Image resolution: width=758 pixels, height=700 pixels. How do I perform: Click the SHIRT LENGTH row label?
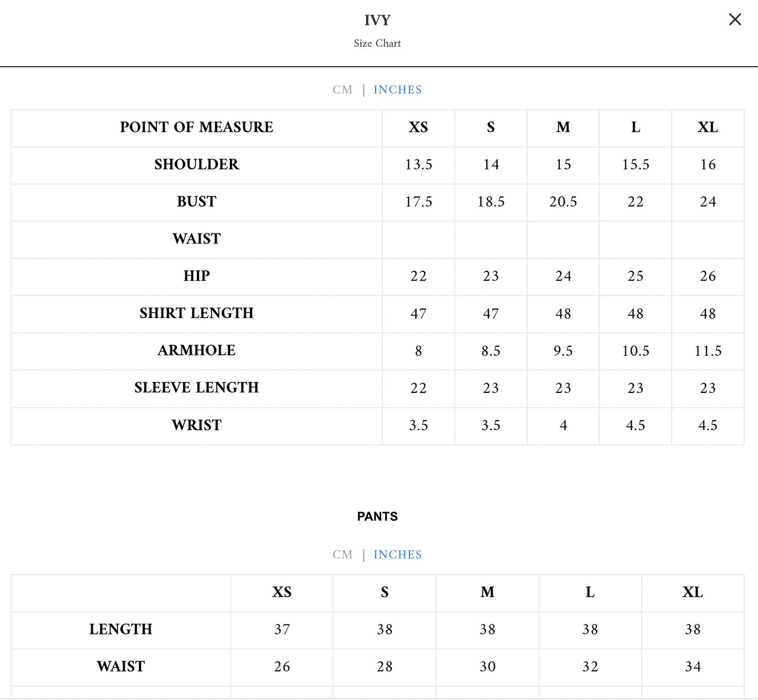point(197,313)
